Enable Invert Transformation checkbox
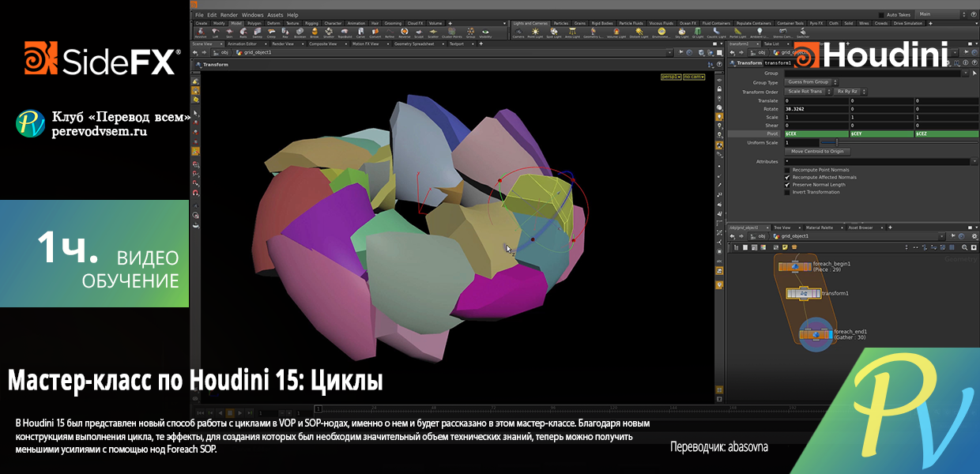The image size is (980, 474). 787,192
